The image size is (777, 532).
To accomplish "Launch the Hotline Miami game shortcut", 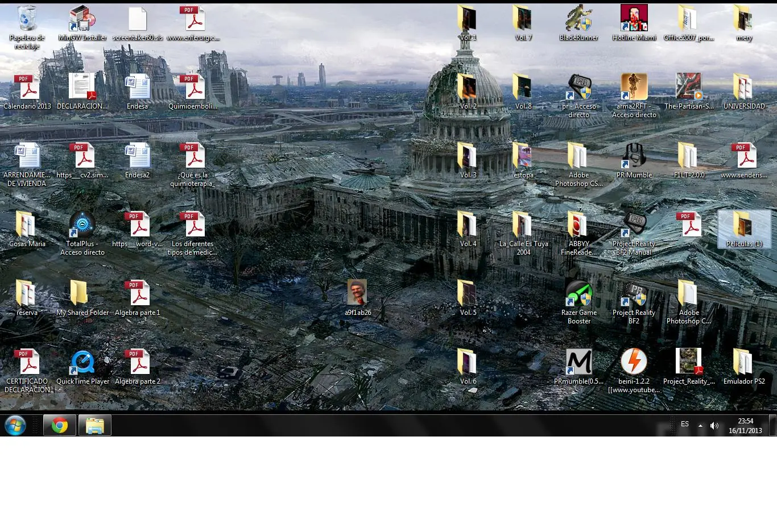I will (x=634, y=24).
